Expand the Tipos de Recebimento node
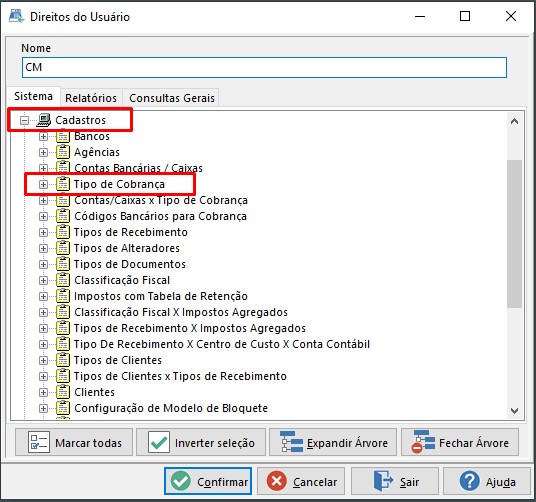 [x=43, y=232]
